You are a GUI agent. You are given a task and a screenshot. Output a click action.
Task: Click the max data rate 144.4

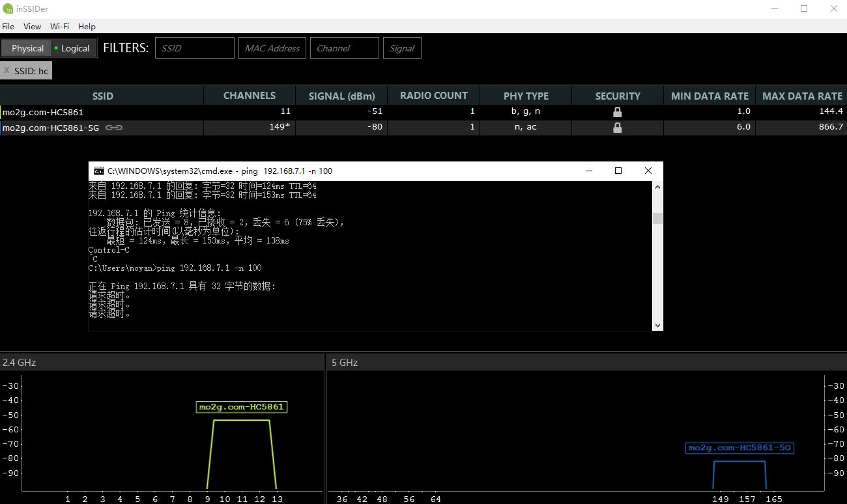click(x=831, y=111)
